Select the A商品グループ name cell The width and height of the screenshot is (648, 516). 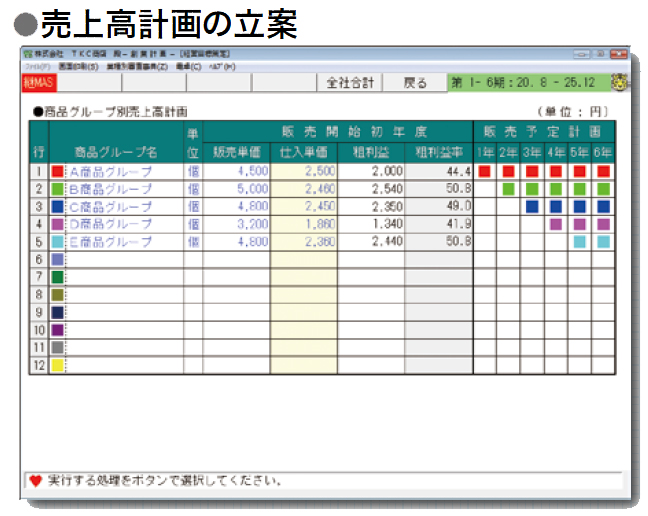pos(124,171)
